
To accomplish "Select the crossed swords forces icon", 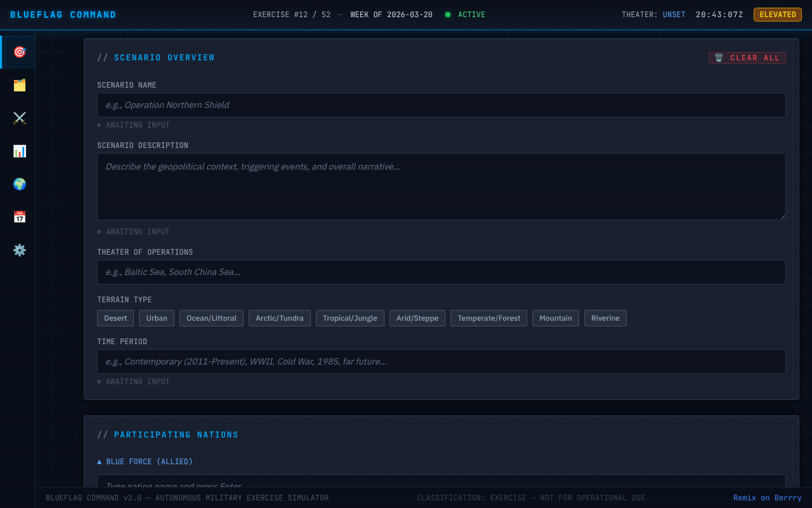I will point(19,117).
